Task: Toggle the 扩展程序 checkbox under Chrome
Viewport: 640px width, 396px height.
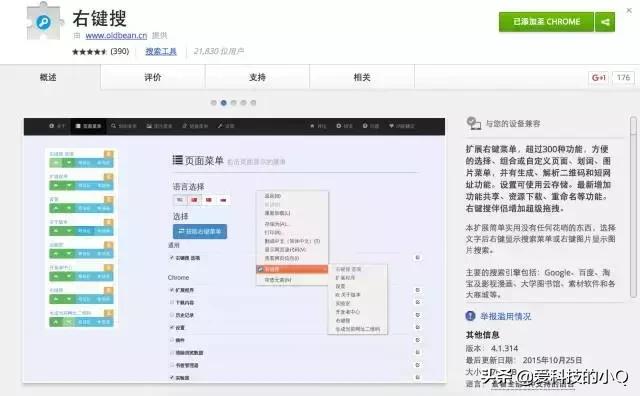Action: [172, 290]
